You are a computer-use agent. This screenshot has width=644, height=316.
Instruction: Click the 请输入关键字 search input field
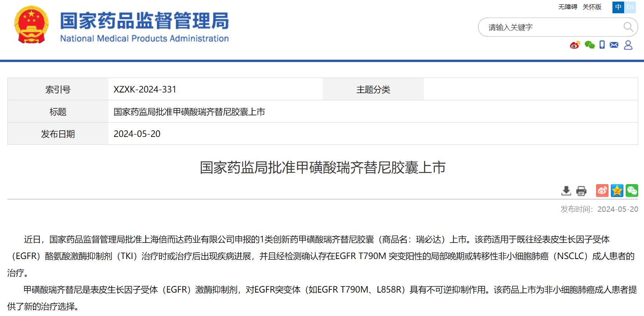[x=549, y=27]
